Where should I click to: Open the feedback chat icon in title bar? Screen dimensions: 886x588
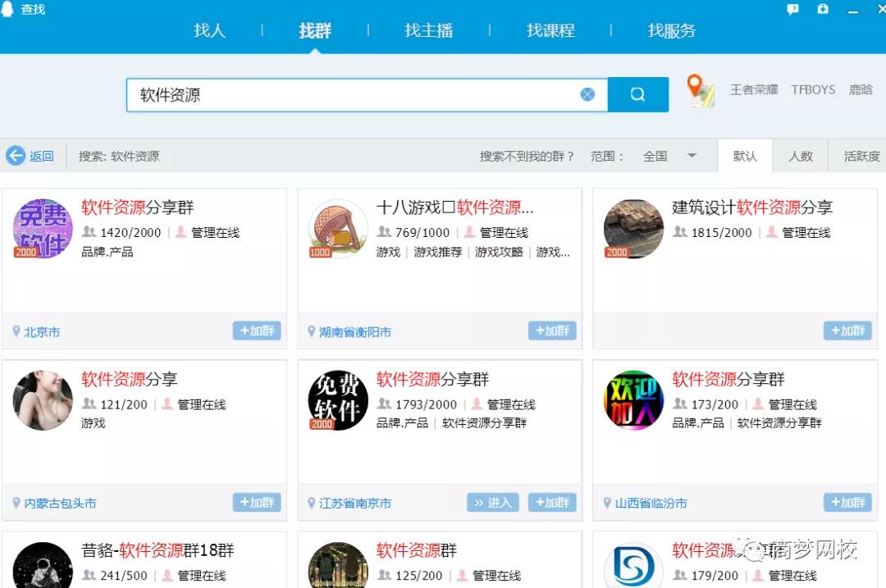[x=792, y=9]
